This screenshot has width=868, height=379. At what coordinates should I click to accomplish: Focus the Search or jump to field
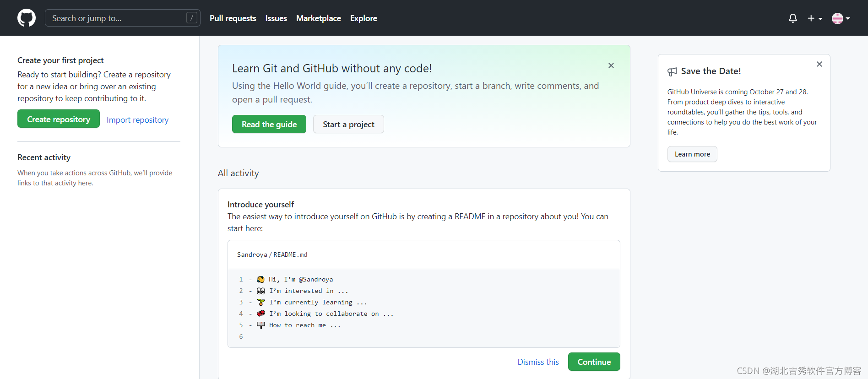click(123, 18)
